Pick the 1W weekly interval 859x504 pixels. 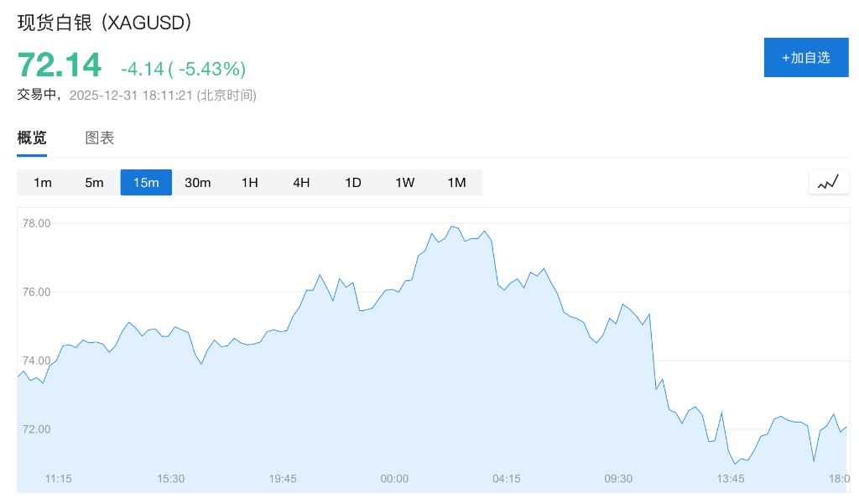point(405,183)
